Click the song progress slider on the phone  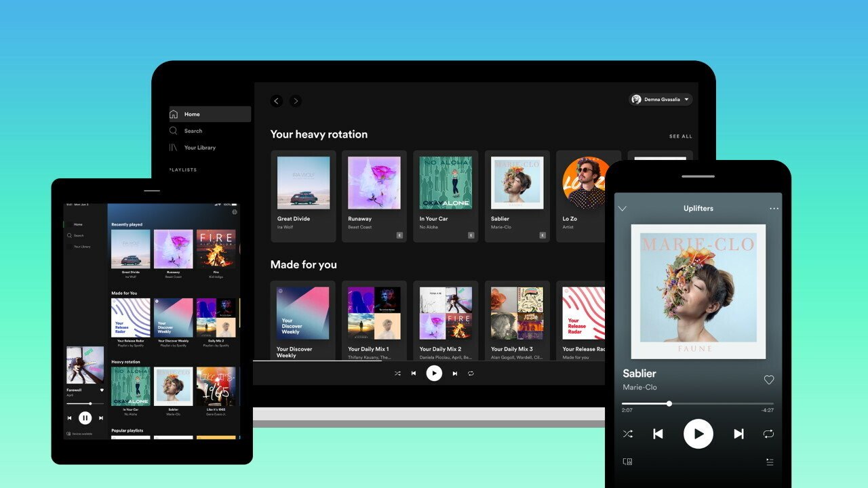coord(698,403)
